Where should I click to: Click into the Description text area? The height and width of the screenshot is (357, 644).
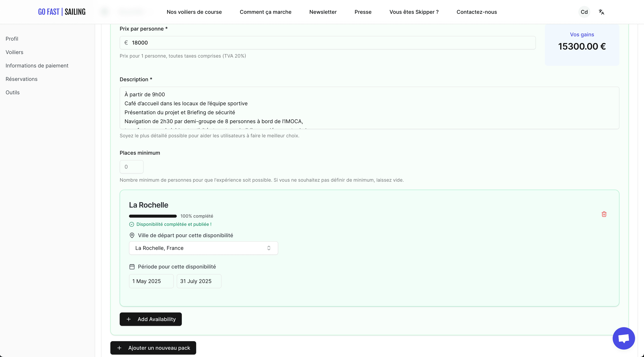pos(369,108)
